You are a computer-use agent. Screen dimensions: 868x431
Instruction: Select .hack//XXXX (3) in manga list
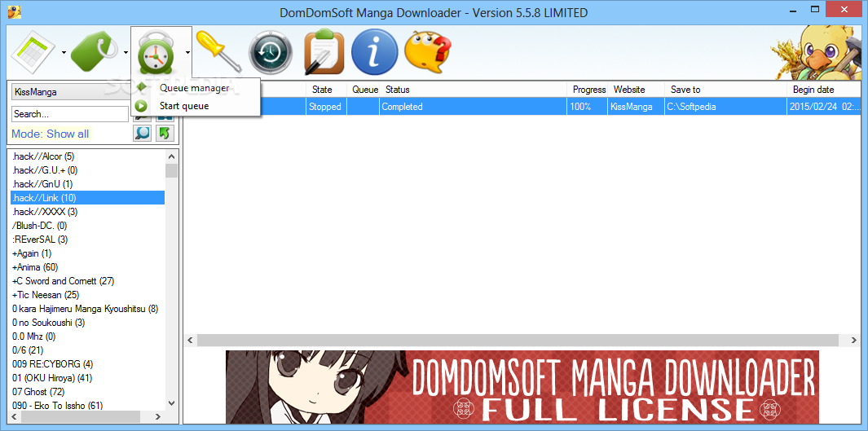tap(87, 212)
